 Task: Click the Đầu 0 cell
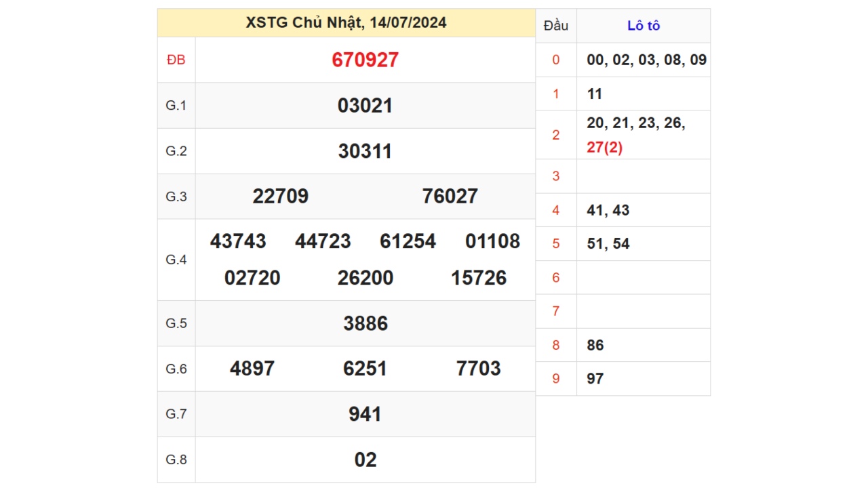click(x=556, y=60)
